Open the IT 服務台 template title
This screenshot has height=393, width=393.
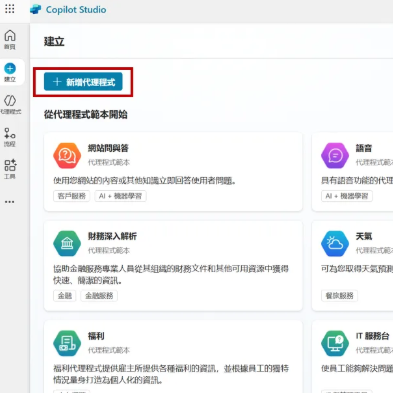372,336
